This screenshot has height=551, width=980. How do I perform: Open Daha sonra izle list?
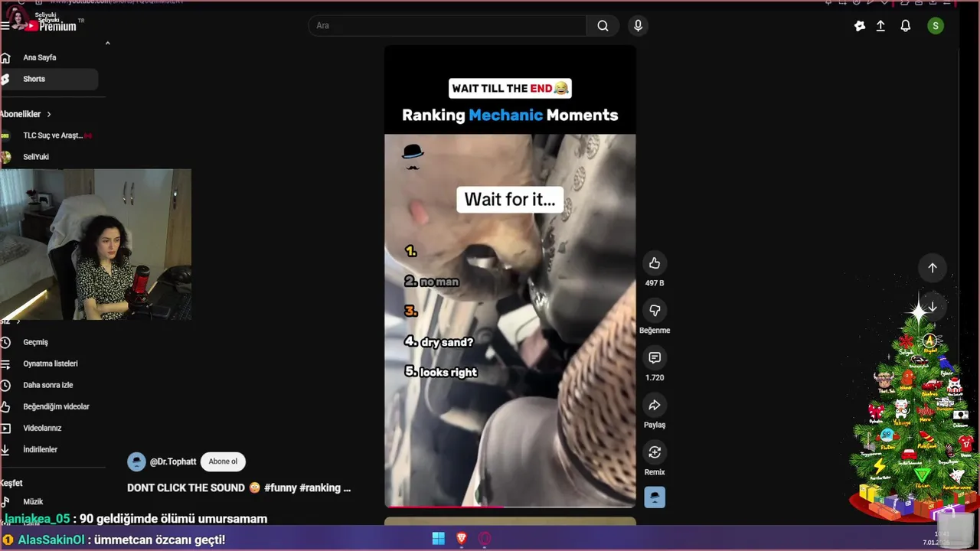(47, 385)
